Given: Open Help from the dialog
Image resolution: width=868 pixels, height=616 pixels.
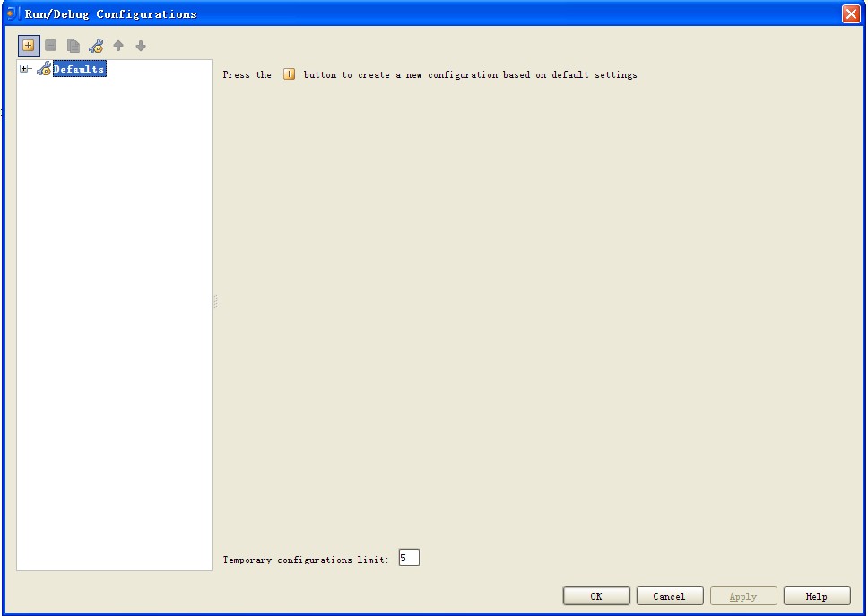Looking at the screenshot, I should [817, 595].
